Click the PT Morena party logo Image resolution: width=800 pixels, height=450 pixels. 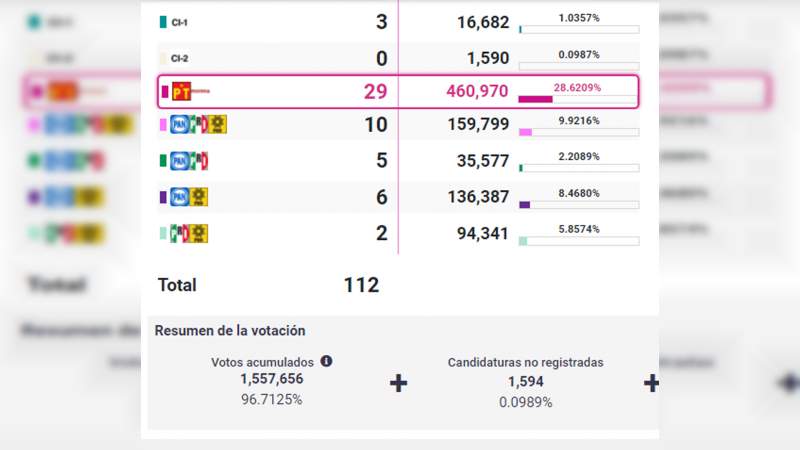pyautogui.click(x=191, y=91)
